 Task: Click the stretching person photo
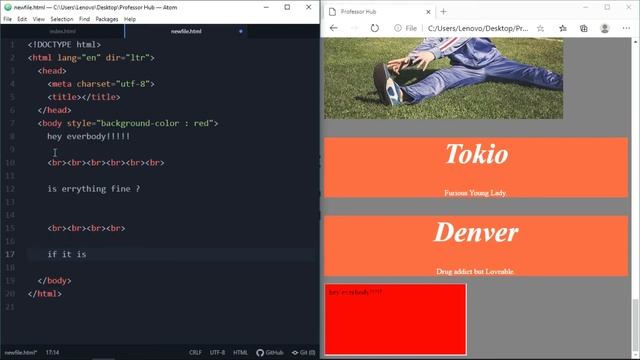point(444,78)
